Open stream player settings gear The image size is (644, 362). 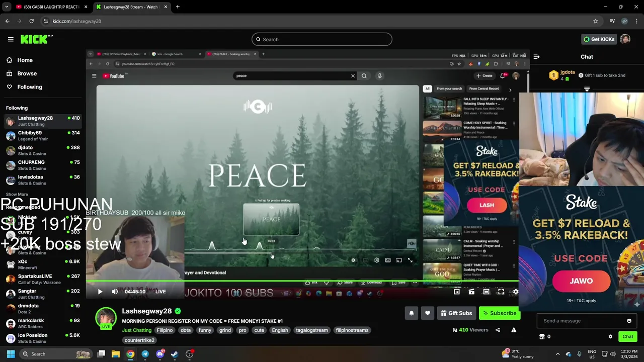click(516, 292)
